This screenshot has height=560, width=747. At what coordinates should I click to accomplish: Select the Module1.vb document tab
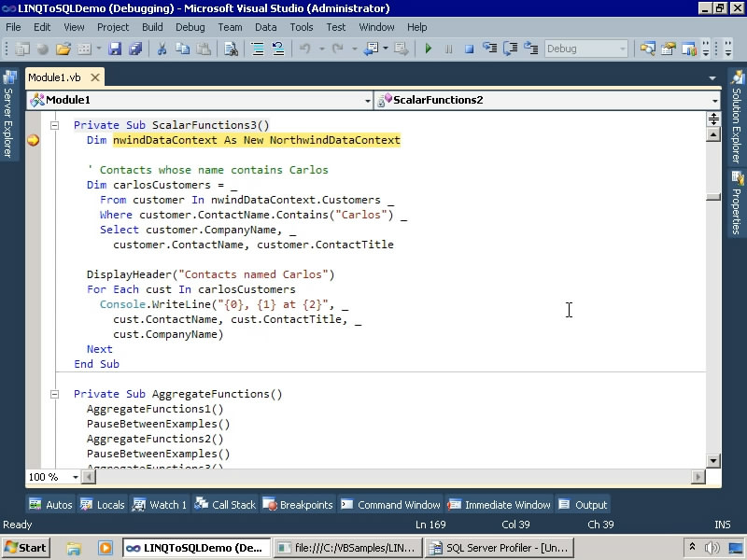click(x=55, y=77)
